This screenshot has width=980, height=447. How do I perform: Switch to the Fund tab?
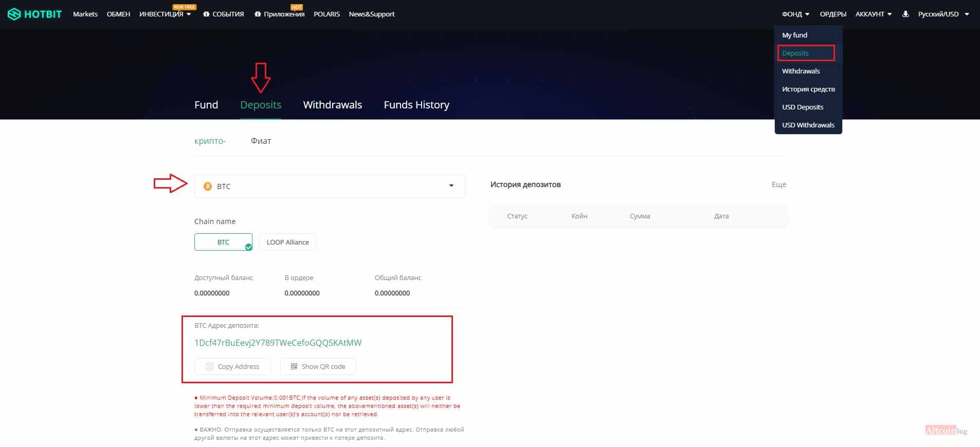[x=206, y=105]
